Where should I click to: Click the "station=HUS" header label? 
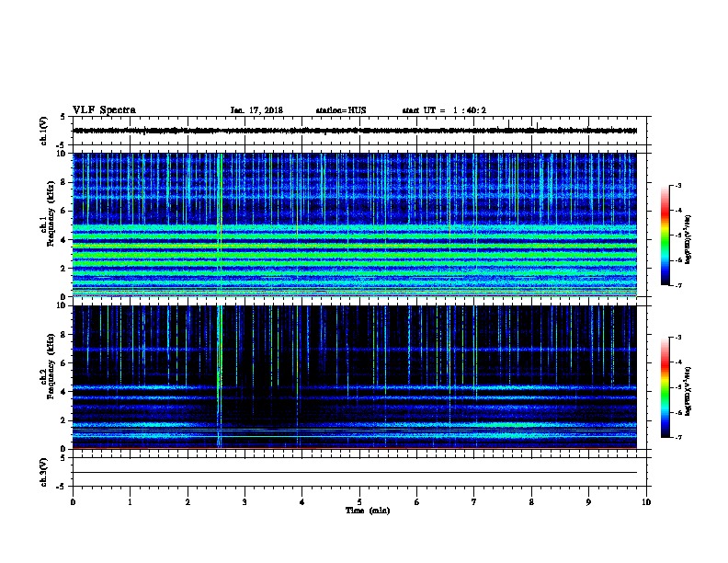pyautogui.click(x=341, y=110)
